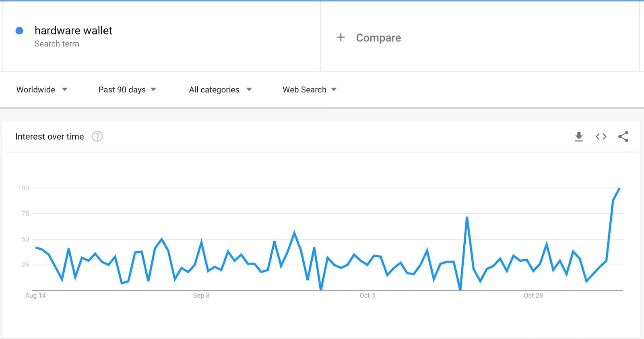Select the Oct 3 axis label
The image size is (644, 339).
[367, 296]
